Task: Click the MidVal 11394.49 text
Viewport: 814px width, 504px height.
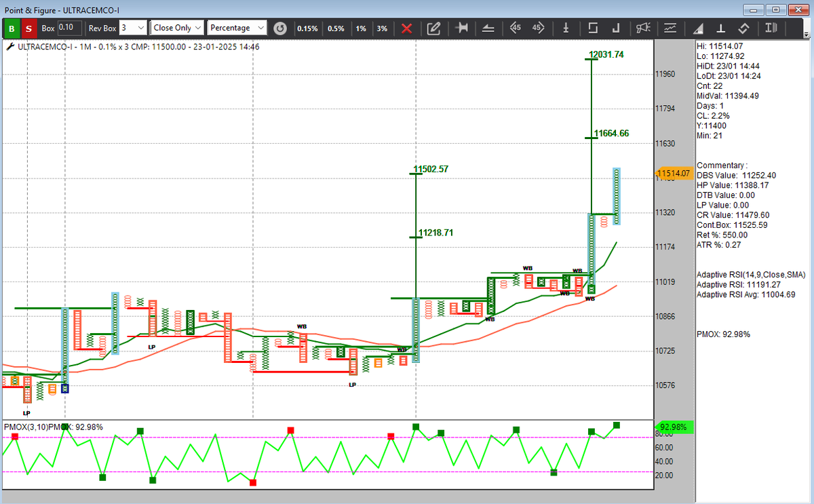Action: click(x=728, y=96)
